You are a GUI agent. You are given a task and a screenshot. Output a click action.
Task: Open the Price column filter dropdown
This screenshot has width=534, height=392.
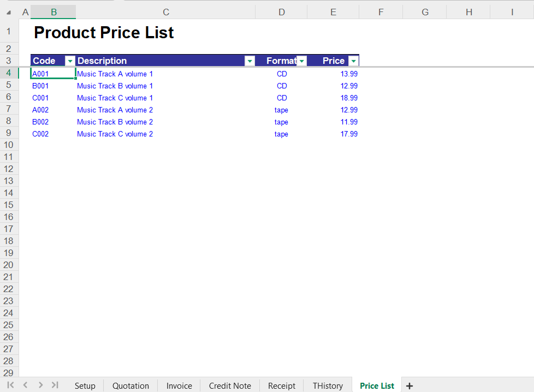coord(353,61)
